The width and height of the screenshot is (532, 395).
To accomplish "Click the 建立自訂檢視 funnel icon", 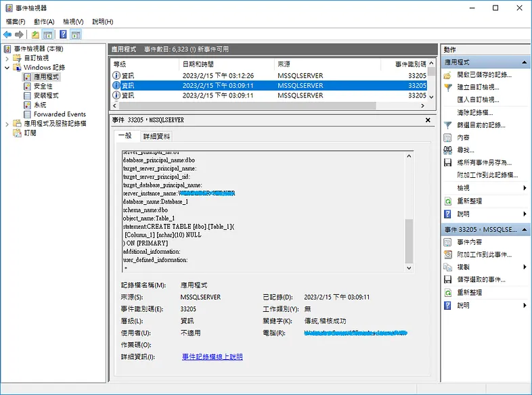I will pyautogui.click(x=448, y=87).
